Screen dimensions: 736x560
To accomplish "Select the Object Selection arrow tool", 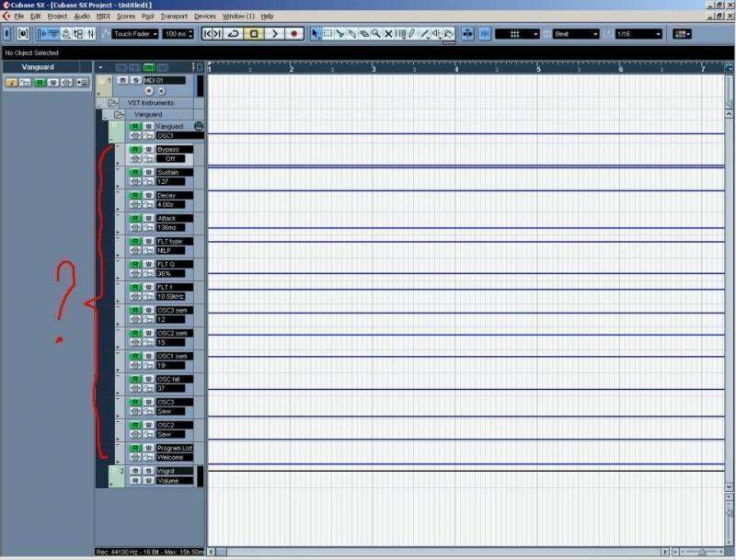I will [x=316, y=34].
